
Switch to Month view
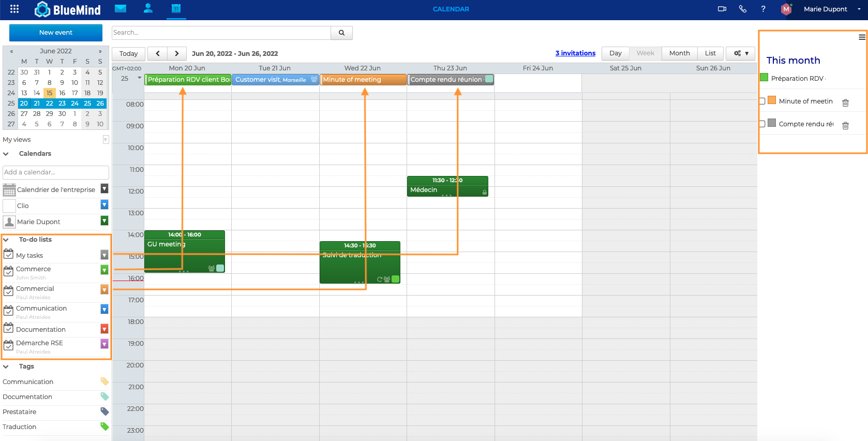coord(679,53)
